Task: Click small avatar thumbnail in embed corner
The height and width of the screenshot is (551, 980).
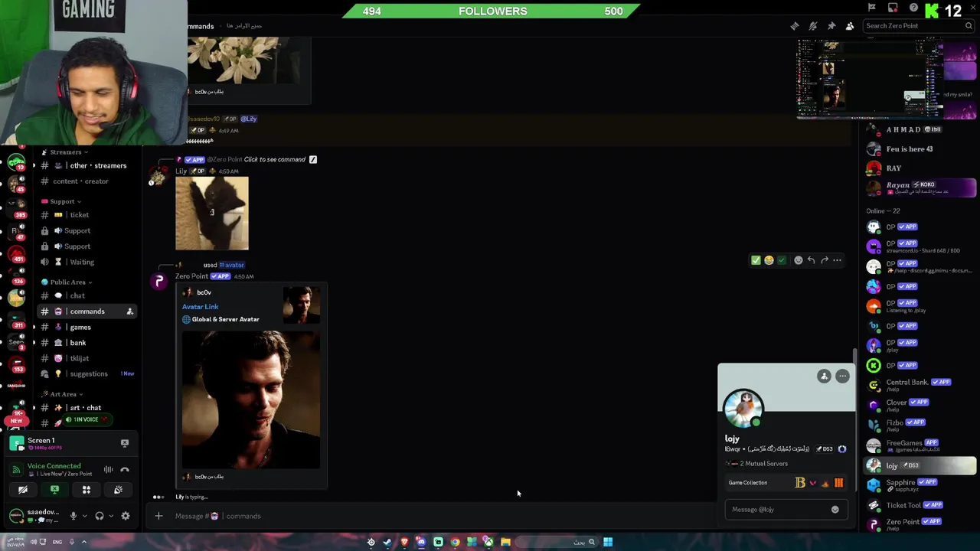Action: point(302,305)
